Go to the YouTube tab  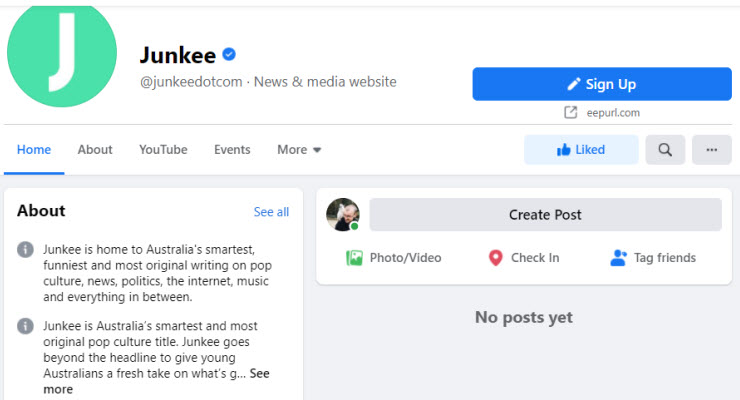163,150
